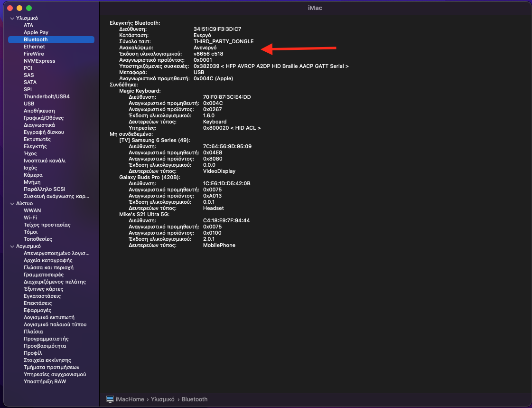
Task: Select Πλαίσια in the sidebar
Action: pos(33,332)
